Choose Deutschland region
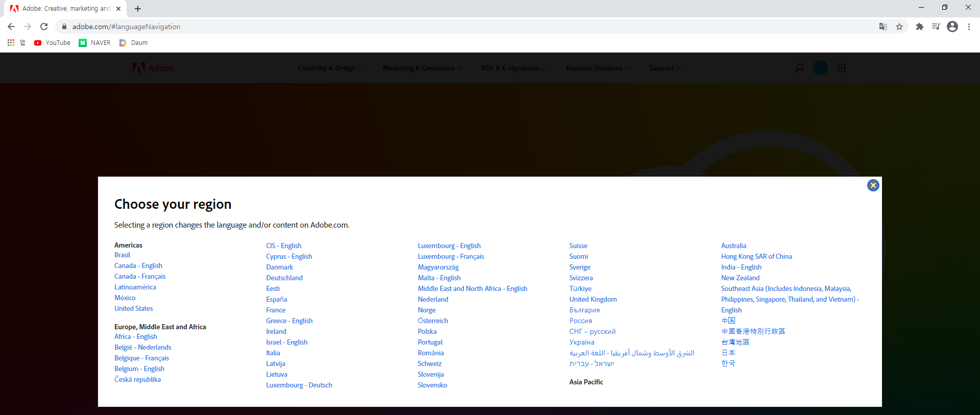 coord(284,278)
